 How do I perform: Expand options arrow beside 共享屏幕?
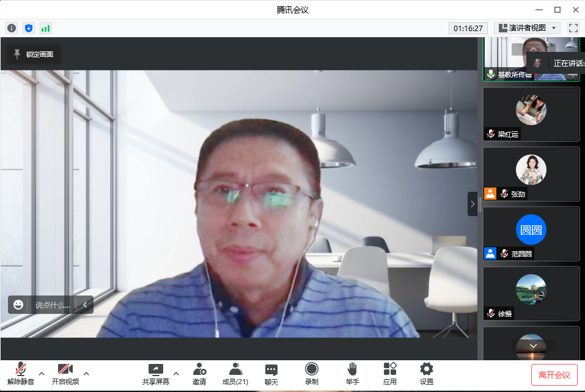coord(176,373)
